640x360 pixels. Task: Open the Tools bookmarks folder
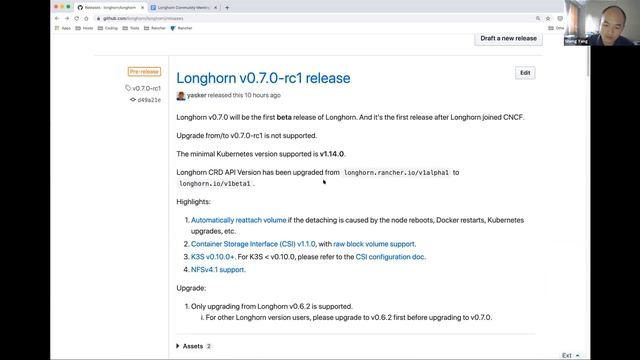coord(131,28)
